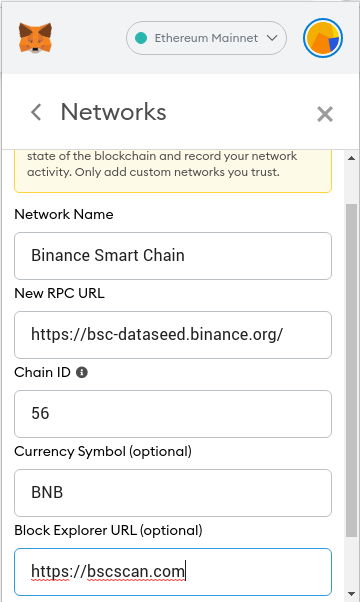
Task: Click the vertical scrollbar thumb
Action: 351,370
